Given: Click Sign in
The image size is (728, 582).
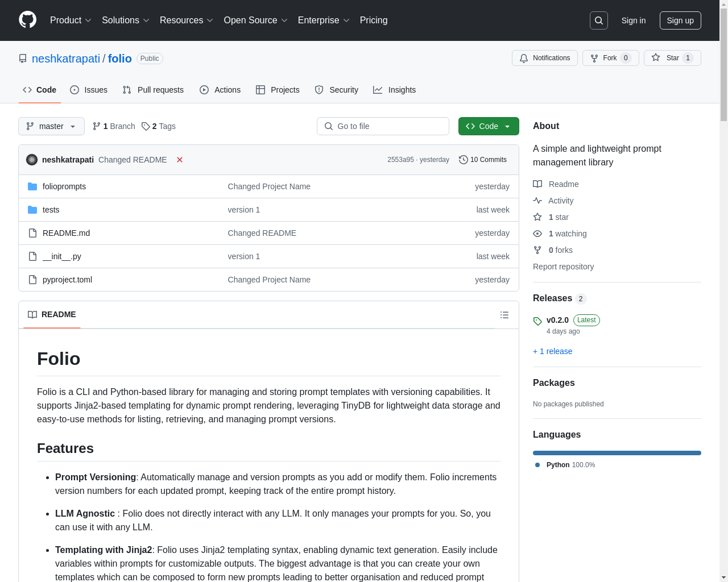Looking at the screenshot, I should coord(634,20).
